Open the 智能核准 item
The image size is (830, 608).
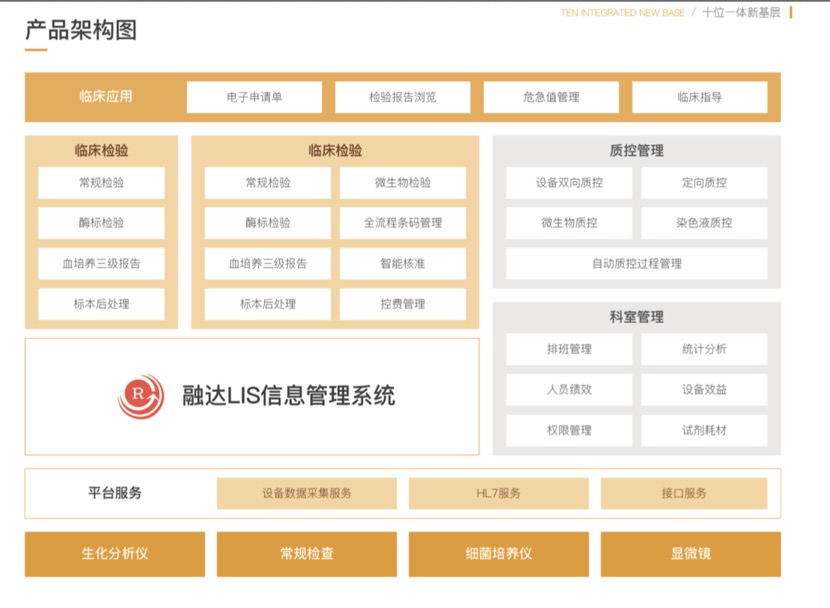coord(403,263)
